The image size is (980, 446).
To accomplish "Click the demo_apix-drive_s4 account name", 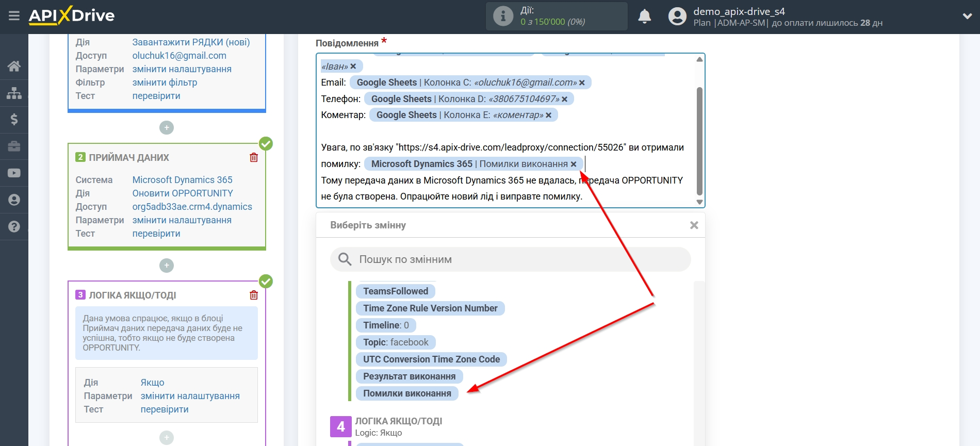I will point(739,11).
